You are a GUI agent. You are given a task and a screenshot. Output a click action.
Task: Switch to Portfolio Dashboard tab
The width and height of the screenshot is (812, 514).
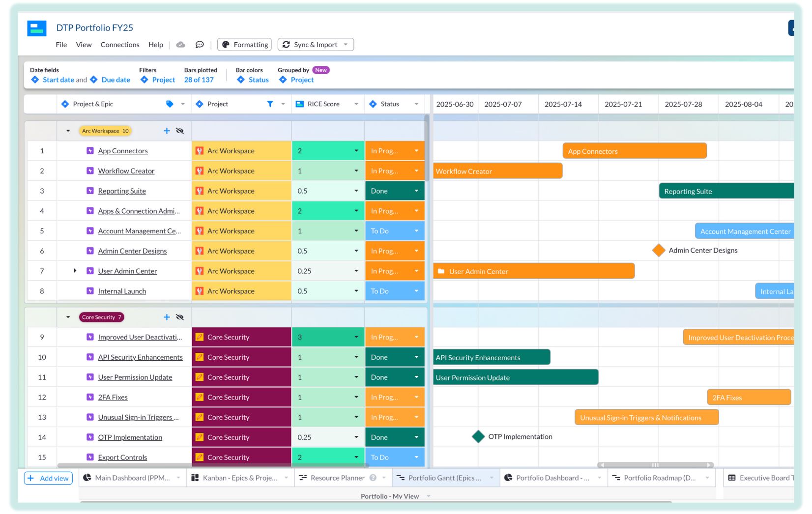point(553,478)
